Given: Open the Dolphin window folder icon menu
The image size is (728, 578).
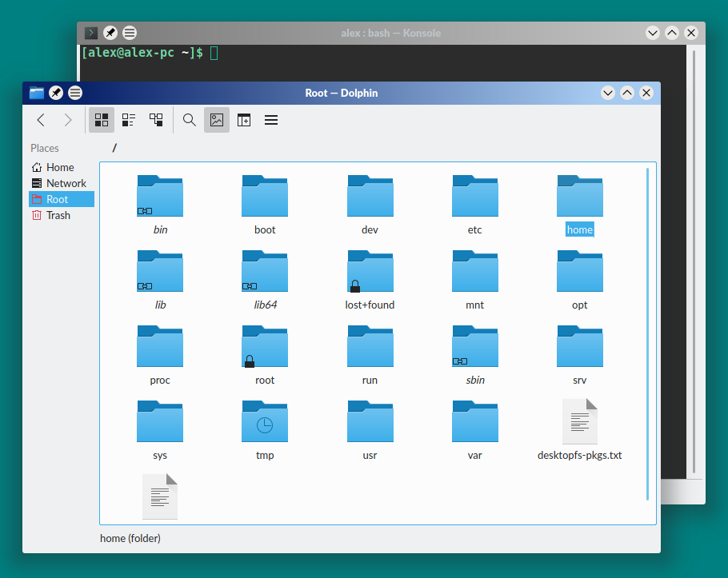Looking at the screenshot, I should pyautogui.click(x=37, y=93).
